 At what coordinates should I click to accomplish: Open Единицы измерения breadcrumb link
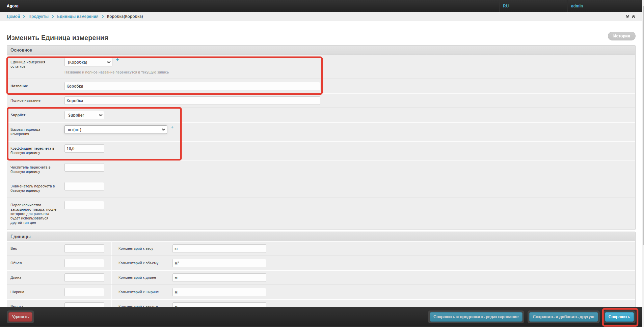pos(78,17)
